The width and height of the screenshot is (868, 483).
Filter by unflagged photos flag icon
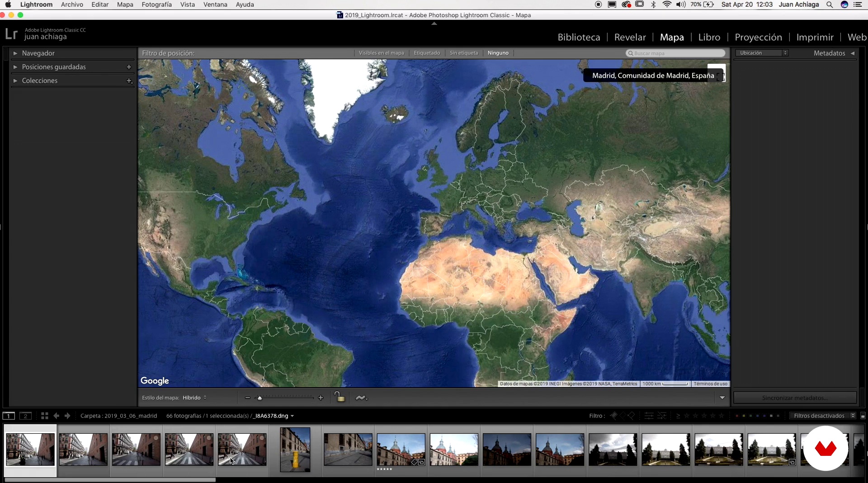pyautogui.click(x=623, y=416)
